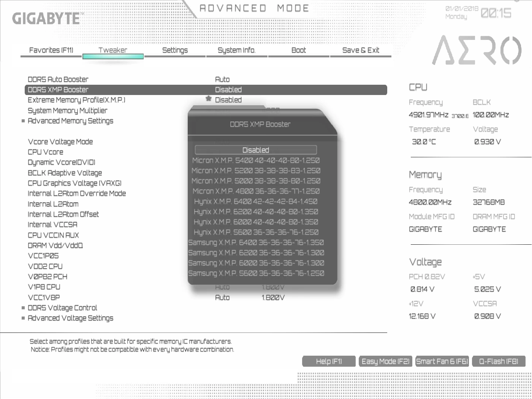The height and width of the screenshot is (399, 532).
Task: Click Auto value in VCC1V8P row
Action: pos(222,298)
